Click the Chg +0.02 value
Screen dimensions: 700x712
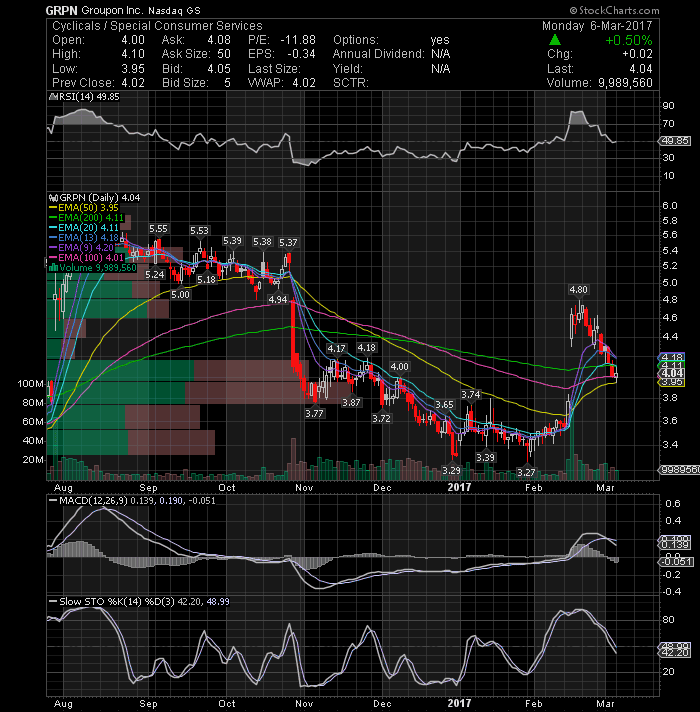click(x=637, y=54)
